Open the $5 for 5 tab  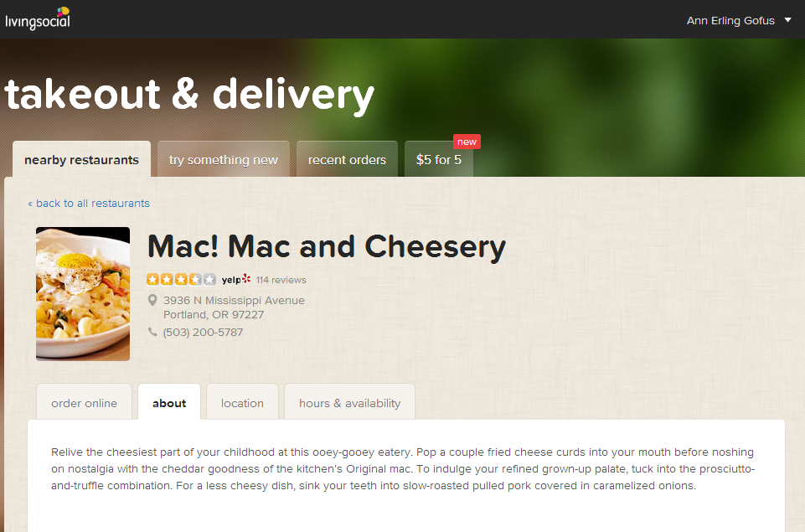point(438,160)
